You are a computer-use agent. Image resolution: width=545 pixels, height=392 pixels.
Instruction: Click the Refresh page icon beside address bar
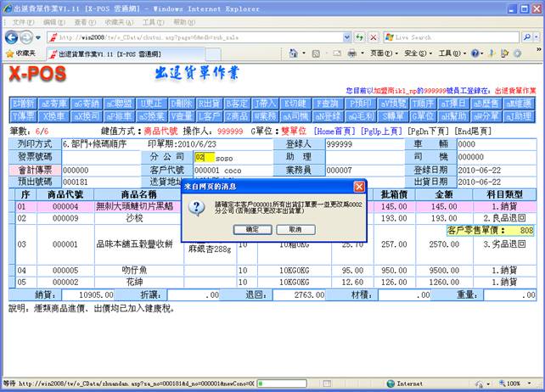[360, 37]
